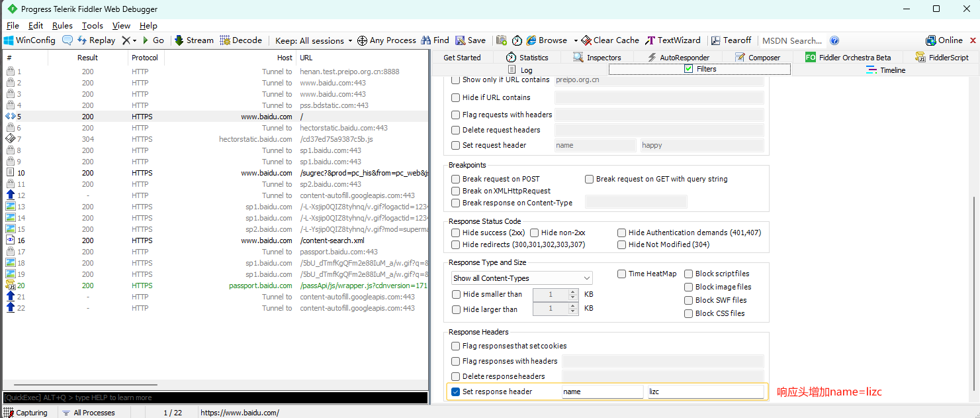This screenshot has width=980, height=418.
Task: Switch to the Composer tab
Action: (758, 58)
